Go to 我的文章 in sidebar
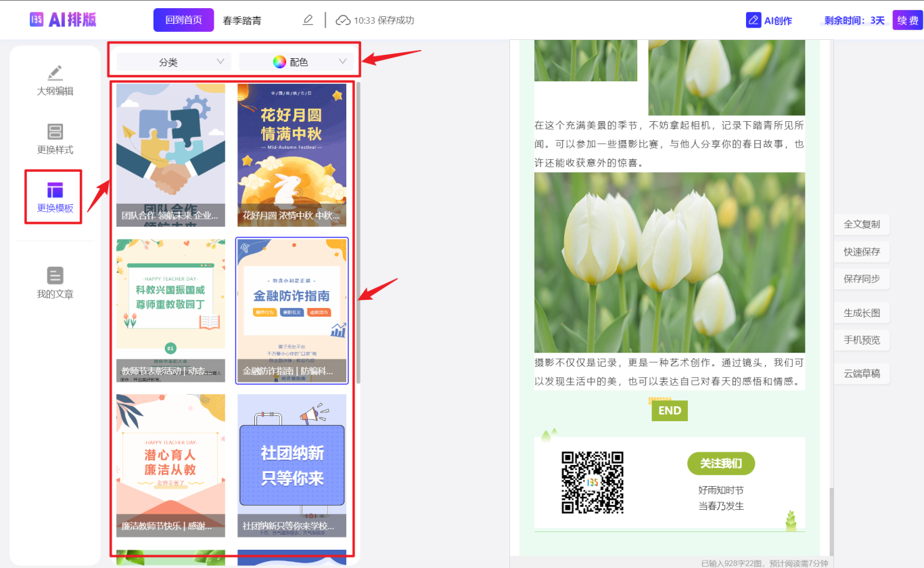This screenshot has width=924, height=568. pyautogui.click(x=55, y=283)
